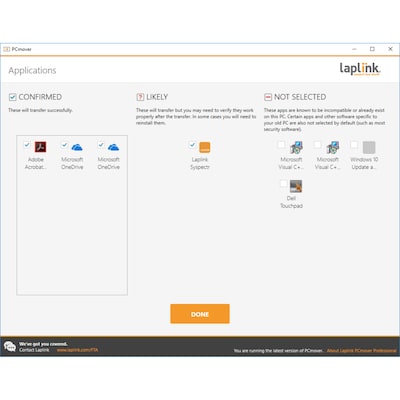
Task: Click the Adobe Acrobat app icon
Action: (x=40, y=147)
